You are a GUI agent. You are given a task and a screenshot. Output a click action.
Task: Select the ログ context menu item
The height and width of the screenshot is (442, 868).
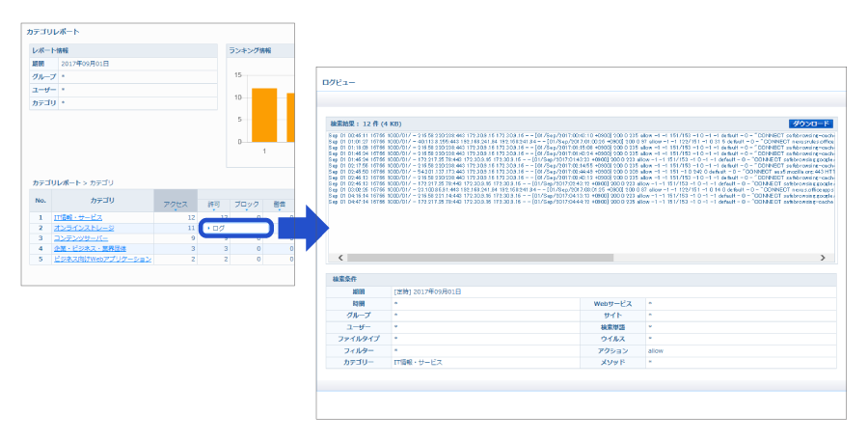(219, 228)
